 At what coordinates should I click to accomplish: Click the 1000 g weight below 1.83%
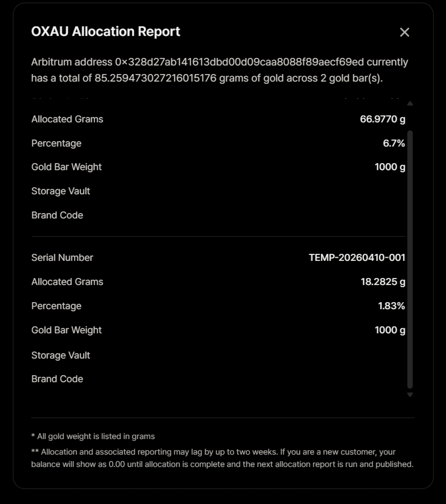tap(390, 330)
